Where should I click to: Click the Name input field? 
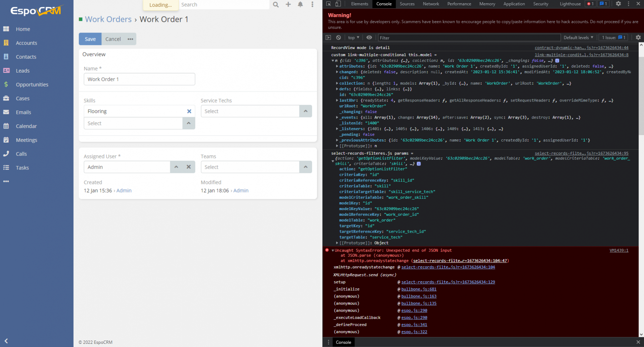[x=139, y=79]
